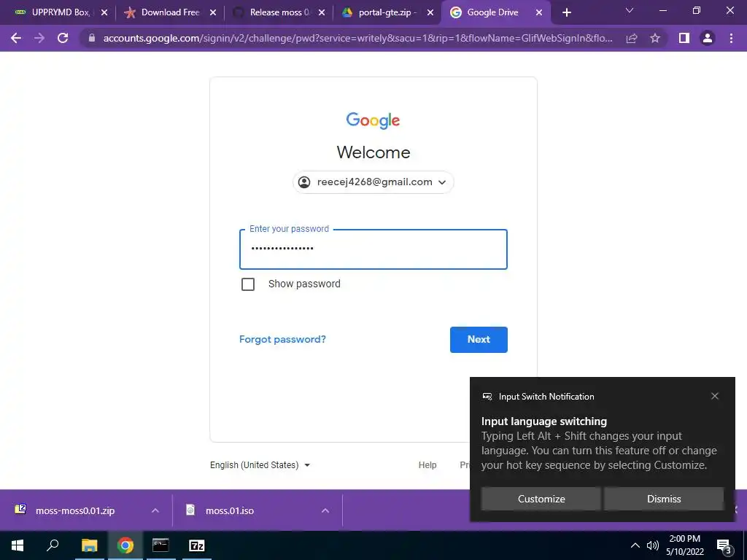Expand options for moss-moss0.01.zip download

[155, 510]
